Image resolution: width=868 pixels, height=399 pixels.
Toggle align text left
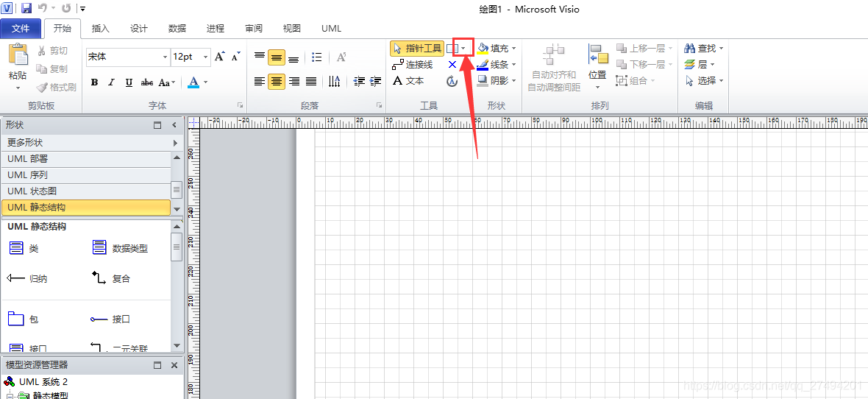pyautogui.click(x=259, y=82)
